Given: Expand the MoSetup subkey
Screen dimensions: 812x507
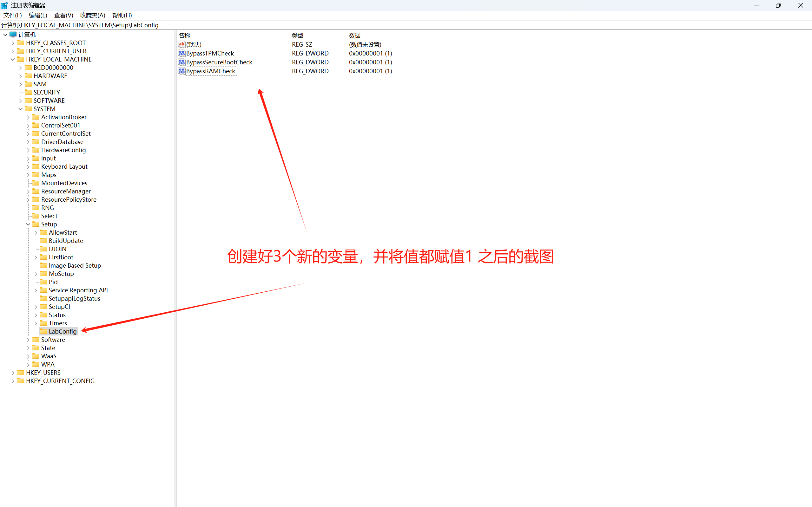Looking at the screenshot, I should [36, 274].
